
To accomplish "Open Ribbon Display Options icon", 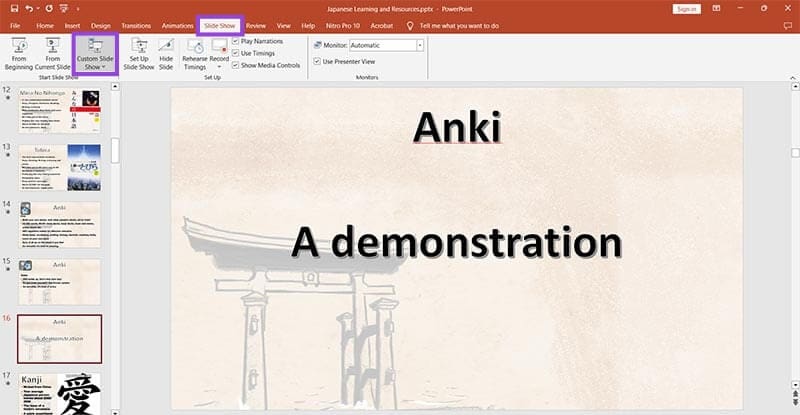I will (x=716, y=9).
